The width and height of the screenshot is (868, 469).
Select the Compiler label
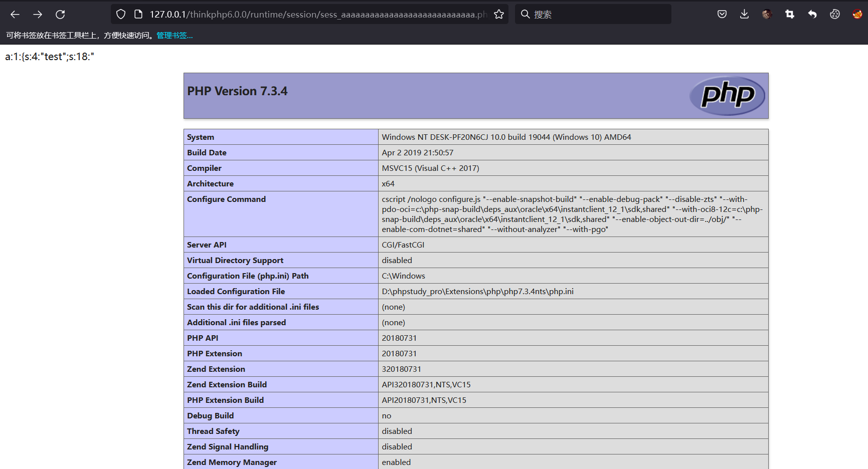coord(204,168)
